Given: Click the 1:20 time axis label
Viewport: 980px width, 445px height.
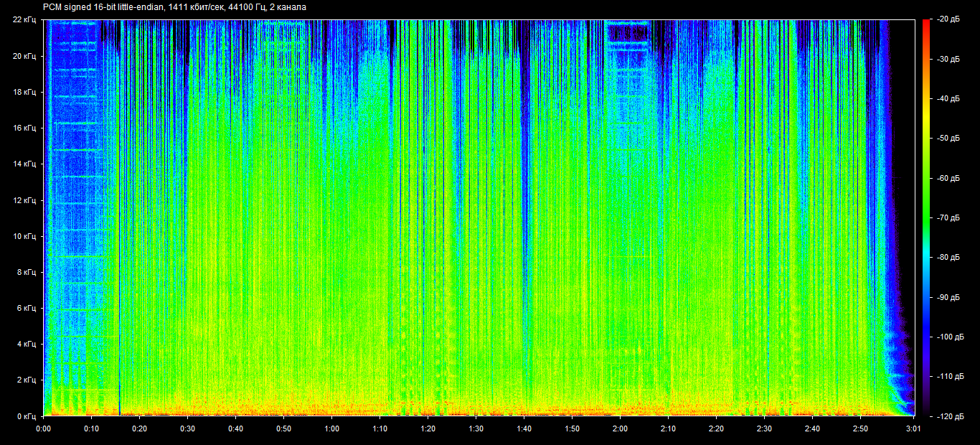Looking at the screenshot, I should tap(428, 428).
